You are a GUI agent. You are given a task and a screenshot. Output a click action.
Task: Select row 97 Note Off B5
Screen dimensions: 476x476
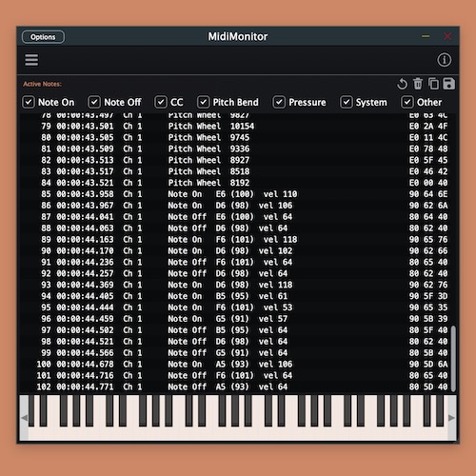coord(236,330)
